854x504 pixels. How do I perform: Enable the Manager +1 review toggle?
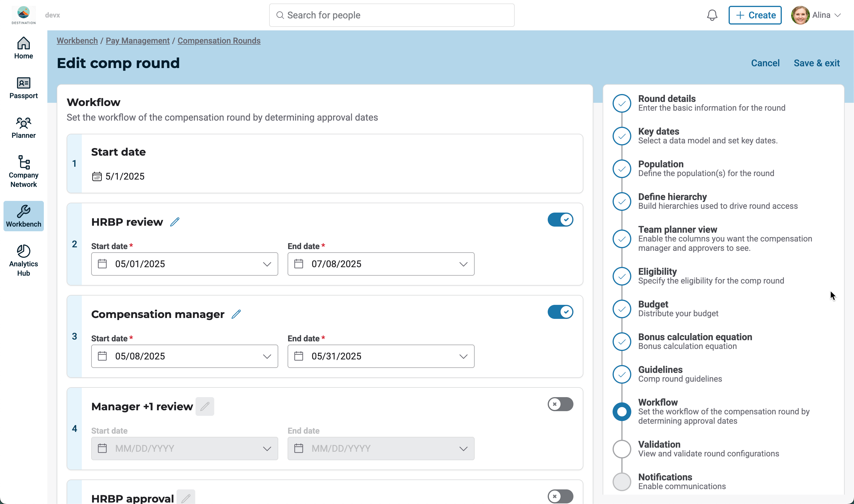pyautogui.click(x=560, y=404)
